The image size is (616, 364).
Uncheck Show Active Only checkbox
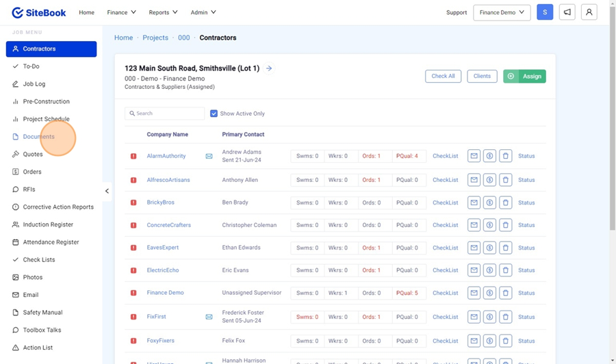(x=214, y=114)
